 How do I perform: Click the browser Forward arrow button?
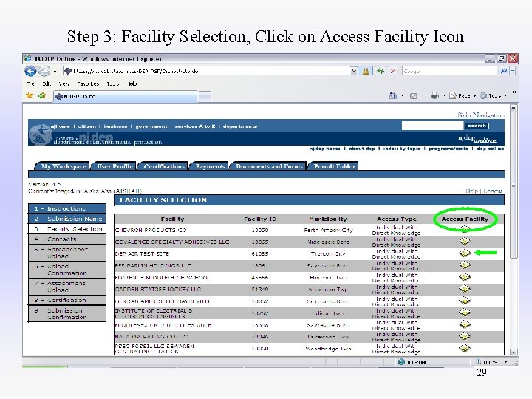(x=44, y=71)
